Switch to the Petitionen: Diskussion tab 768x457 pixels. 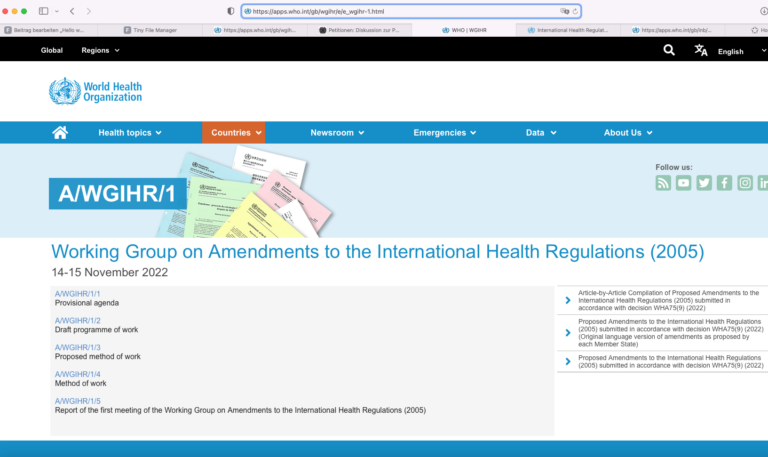pyautogui.click(x=359, y=30)
